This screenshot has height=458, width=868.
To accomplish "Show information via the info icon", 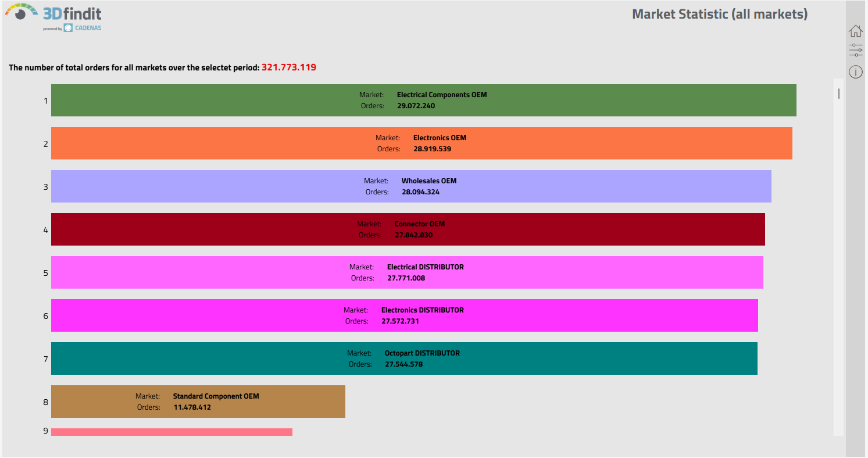I will [x=855, y=72].
